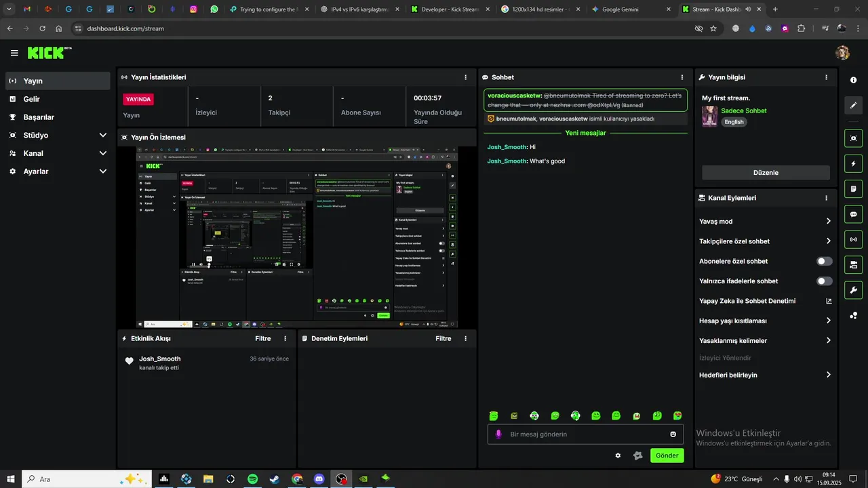Click the heart icon beside Josh_Smooth follow
Viewport: 868px width, 488px height.
130,361
